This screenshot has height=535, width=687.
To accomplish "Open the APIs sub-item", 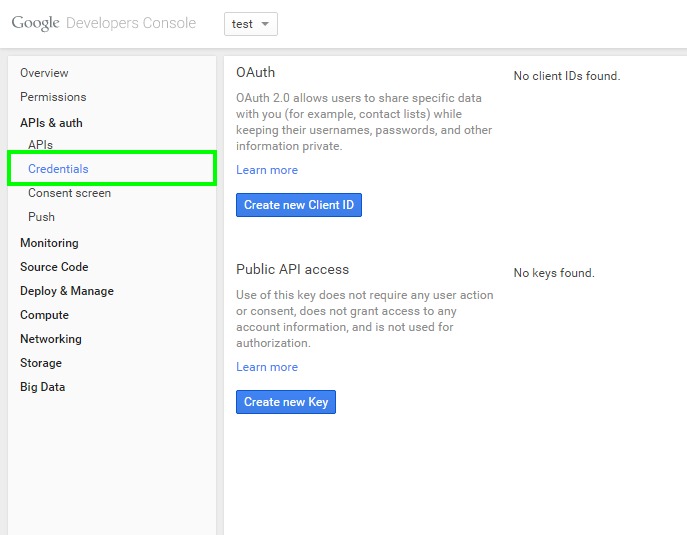I will coord(40,145).
